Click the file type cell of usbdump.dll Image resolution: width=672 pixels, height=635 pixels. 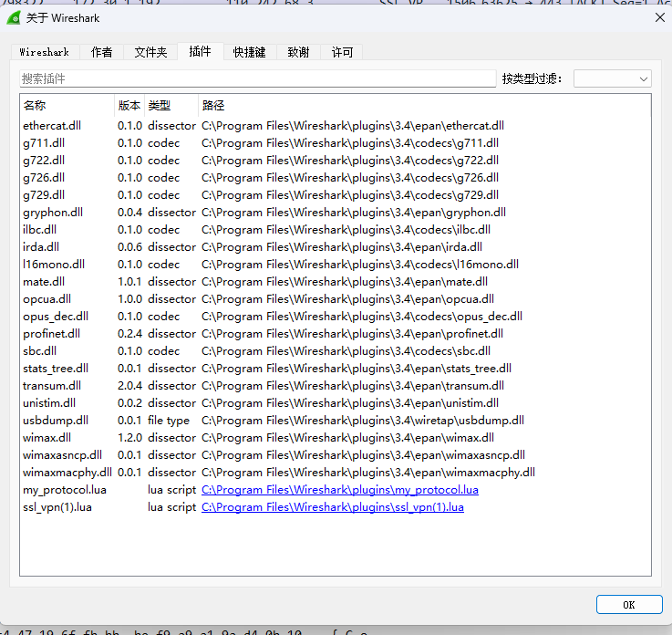click(169, 421)
